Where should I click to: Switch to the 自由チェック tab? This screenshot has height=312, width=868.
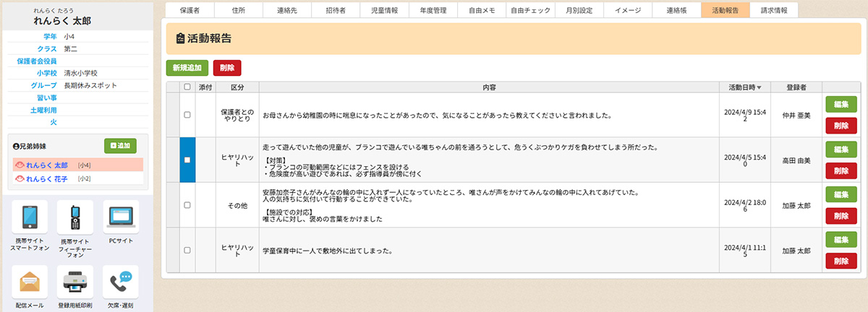point(530,10)
